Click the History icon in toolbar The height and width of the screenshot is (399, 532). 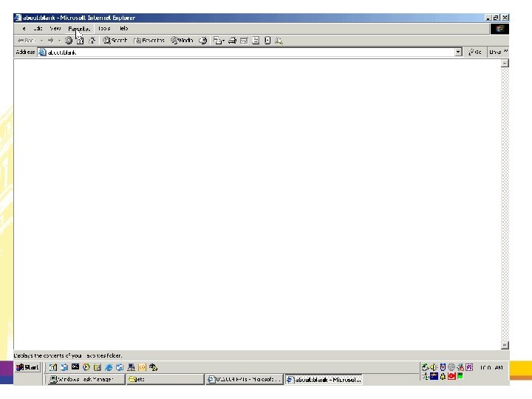[203, 41]
